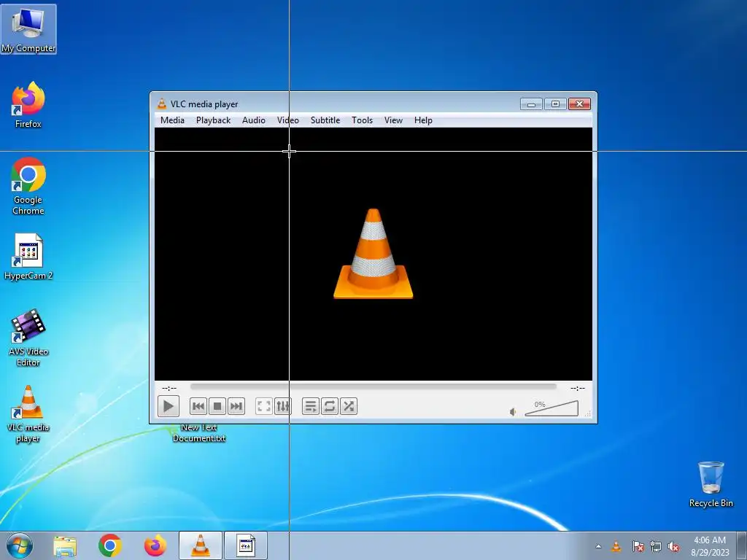This screenshot has height=560, width=747.
Task: Click the Previous media button
Action: tap(198, 406)
